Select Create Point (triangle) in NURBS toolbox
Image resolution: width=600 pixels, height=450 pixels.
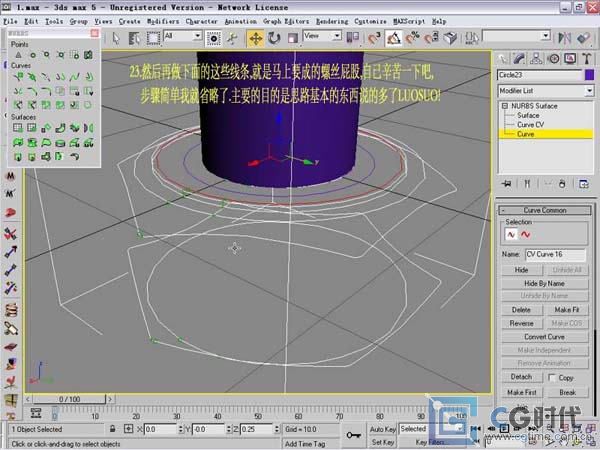18,55
